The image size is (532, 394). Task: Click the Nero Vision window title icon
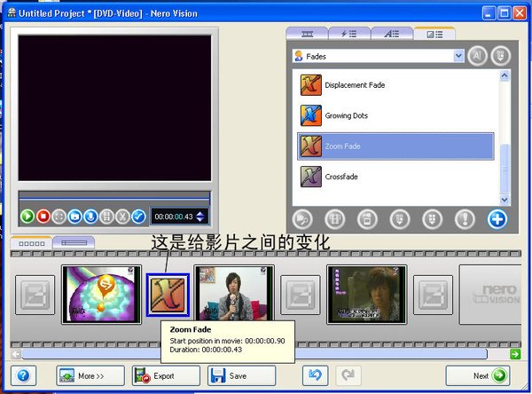click(12, 13)
